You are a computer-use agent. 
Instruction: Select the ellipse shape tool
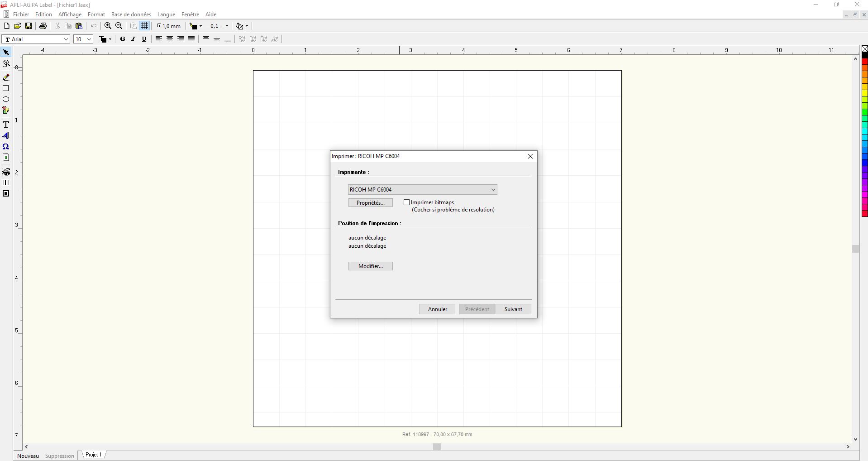click(x=6, y=99)
